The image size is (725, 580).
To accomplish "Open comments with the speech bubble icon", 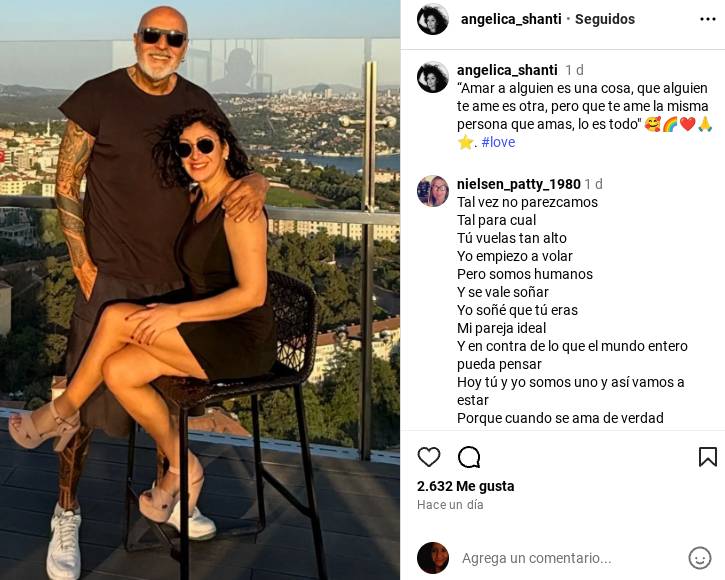I will [x=469, y=457].
